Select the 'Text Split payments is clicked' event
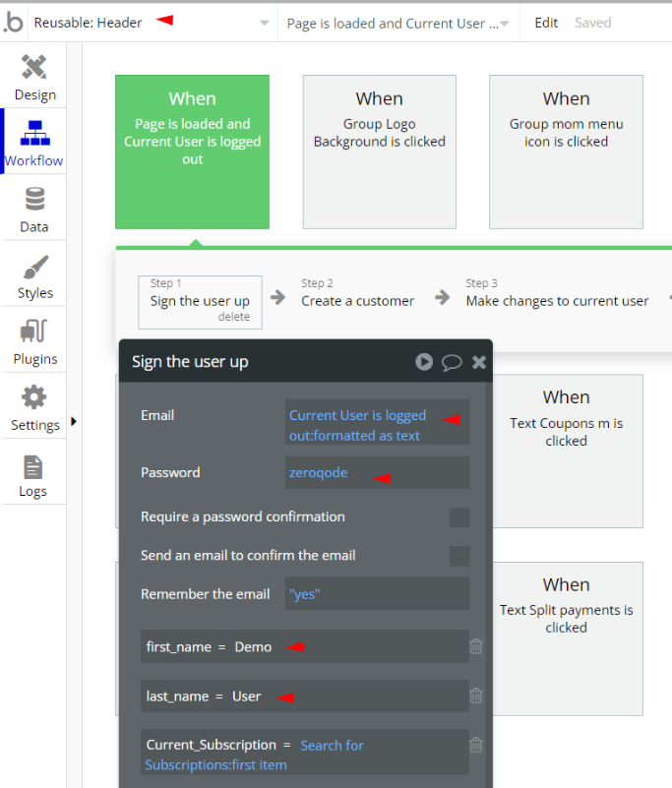The width and height of the screenshot is (672, 788). coord(566,638)
